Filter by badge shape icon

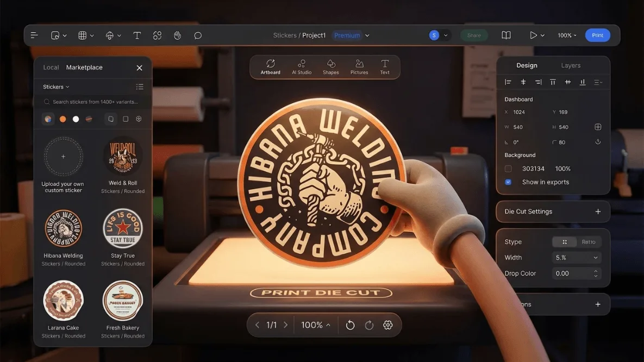click(139, 119)
